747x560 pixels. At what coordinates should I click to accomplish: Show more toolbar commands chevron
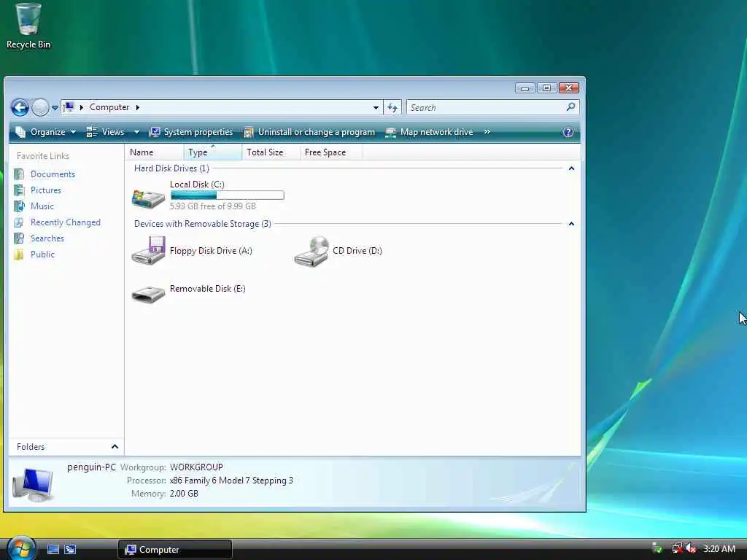click(x=487, y=132)
